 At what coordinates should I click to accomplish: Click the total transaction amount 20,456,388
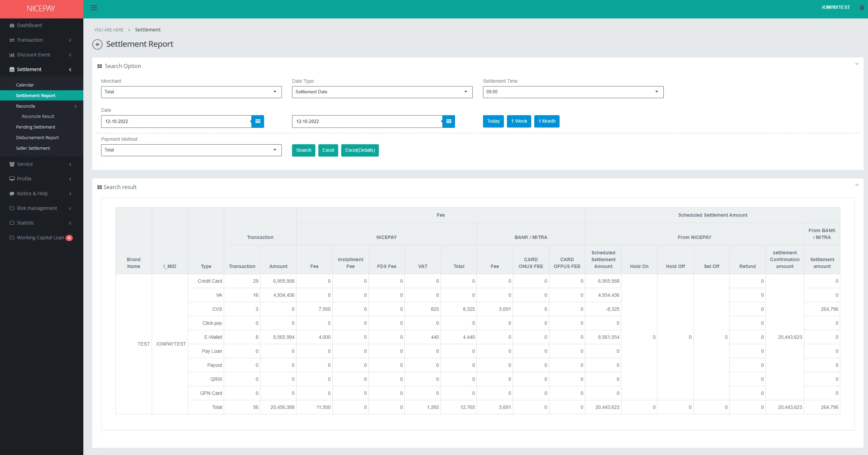[x=282, y=407]
